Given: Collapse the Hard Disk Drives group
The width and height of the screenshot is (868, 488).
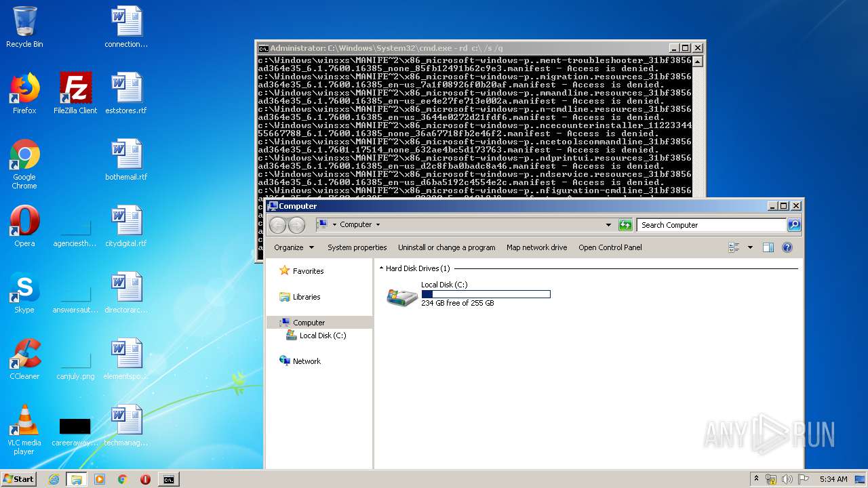Looking at the screenshot, I should (x=381, y=268).
